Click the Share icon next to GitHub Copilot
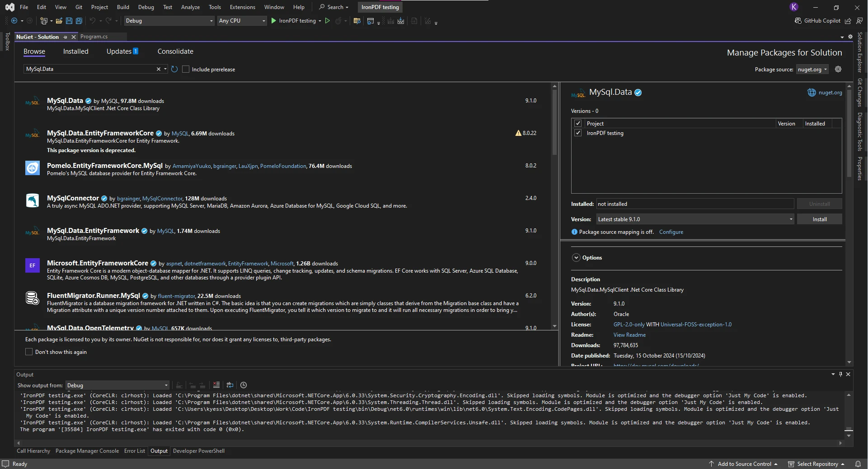This screenshot has width=868, height=469. 848,21
